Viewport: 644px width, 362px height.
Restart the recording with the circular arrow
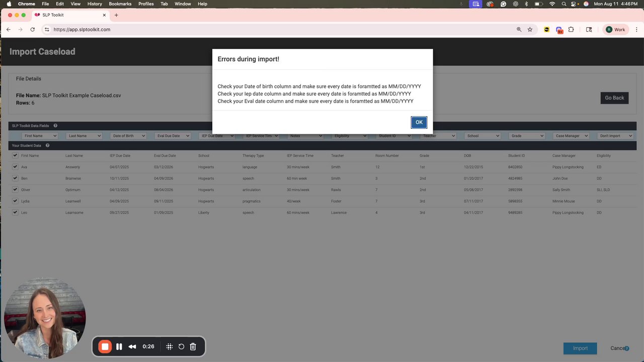point(181,346)
